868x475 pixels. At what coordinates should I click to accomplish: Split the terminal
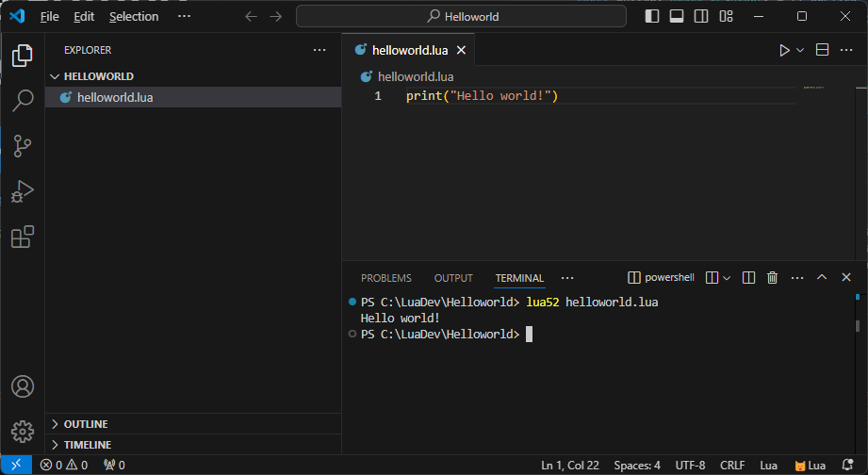(748, 277)
